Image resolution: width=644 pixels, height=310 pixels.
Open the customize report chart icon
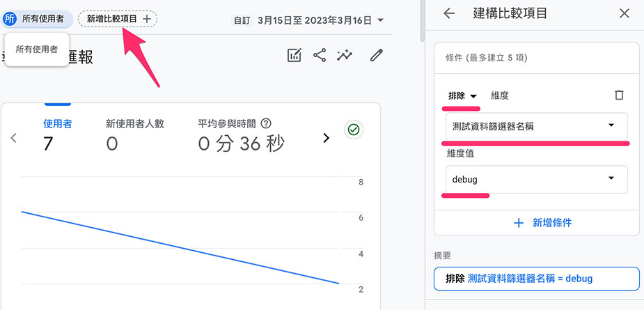(x=294, y=55)
